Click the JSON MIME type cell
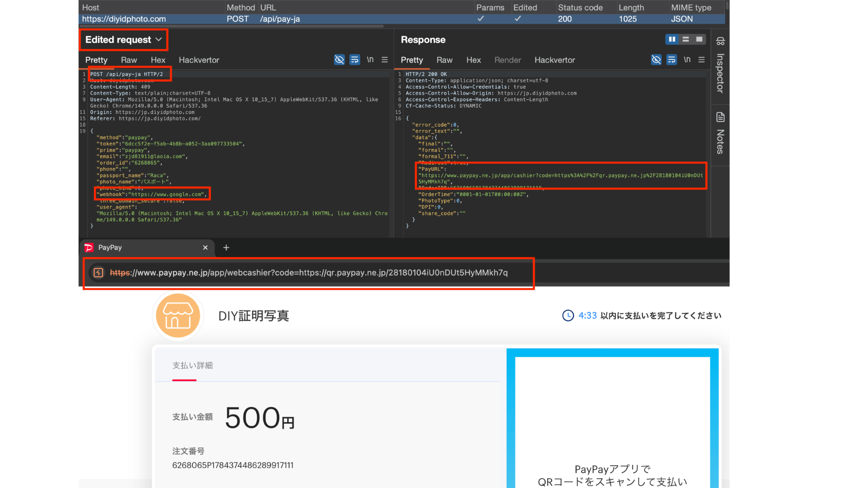The image size is (868, 488). pos(682,19)
